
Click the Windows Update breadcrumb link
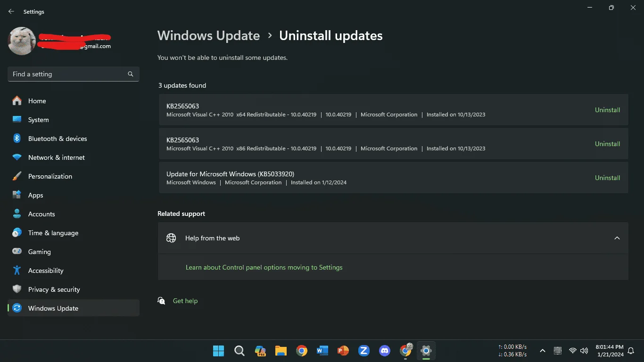pos(208,36)
